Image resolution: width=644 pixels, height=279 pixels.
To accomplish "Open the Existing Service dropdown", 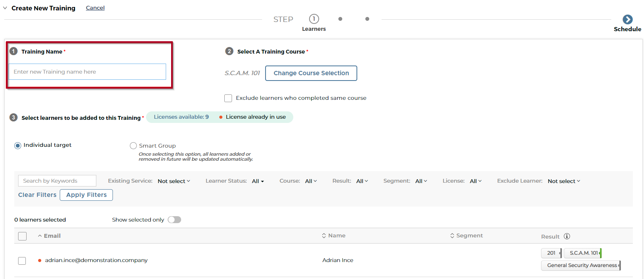I will coord(174,181).
